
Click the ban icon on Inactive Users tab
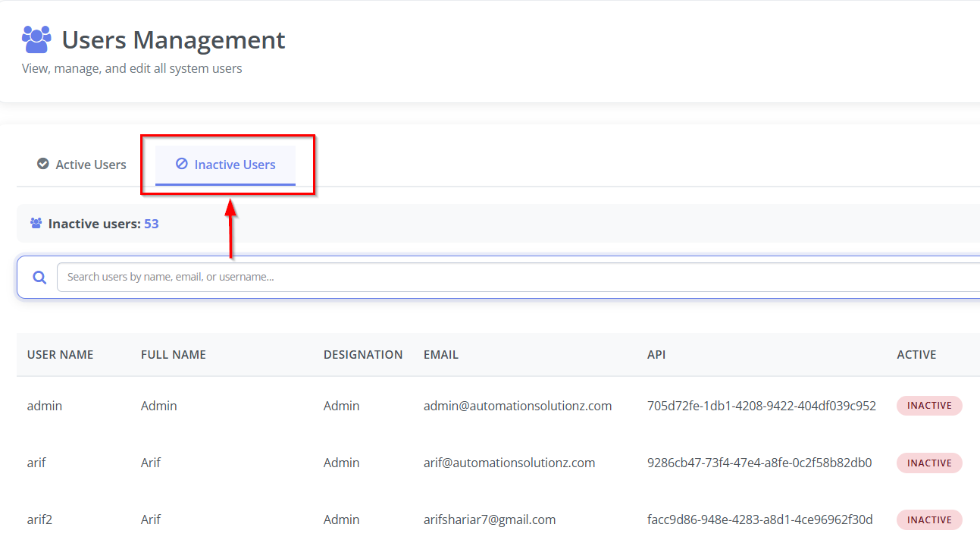tap(182, 164)
